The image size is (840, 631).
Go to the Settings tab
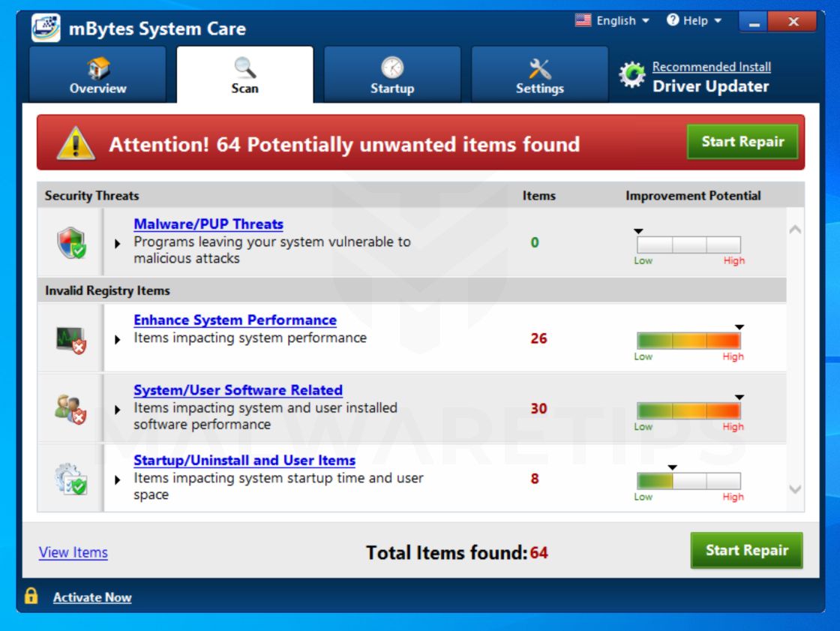tap(539, 74)
